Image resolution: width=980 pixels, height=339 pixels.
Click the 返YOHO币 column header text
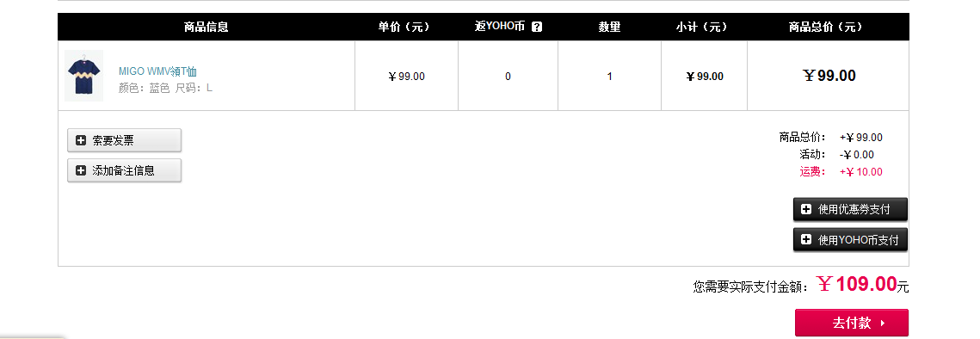499,27
